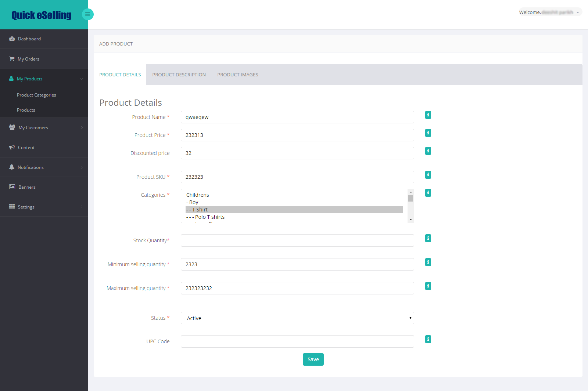
Task: Show info for Minimum selling quantity
Action: click(428, 262)
